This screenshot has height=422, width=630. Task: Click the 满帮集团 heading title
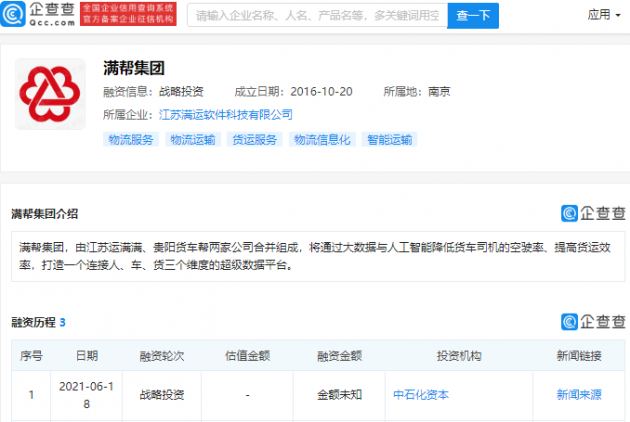pyautogui.click(x=134, y=68)
